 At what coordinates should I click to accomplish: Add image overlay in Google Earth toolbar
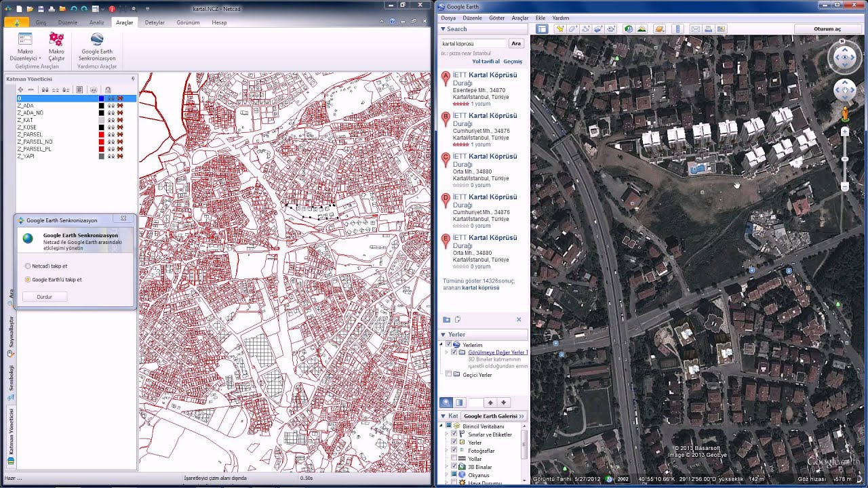pyautogui.click(x=598, y=29)
